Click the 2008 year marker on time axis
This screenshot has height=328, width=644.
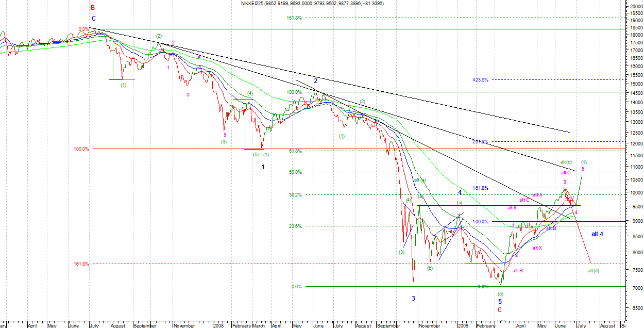219,326
